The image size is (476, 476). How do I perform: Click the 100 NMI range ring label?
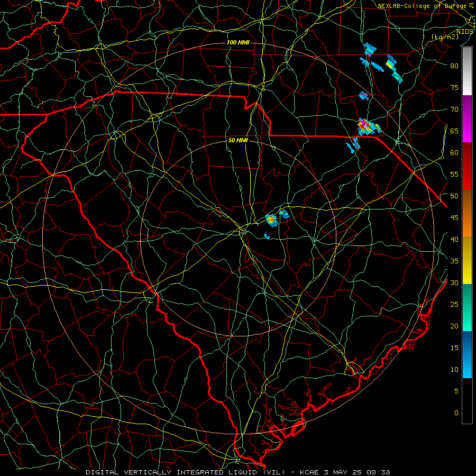[238, 42]
